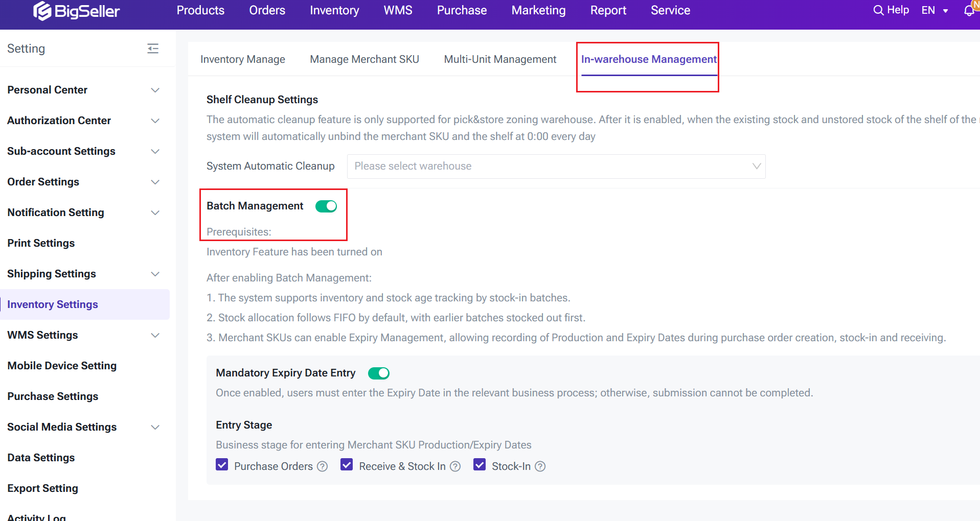Collapse the Setting sidebar menu icon
This screenshot has height=521, width=980.
click(153, 49)
